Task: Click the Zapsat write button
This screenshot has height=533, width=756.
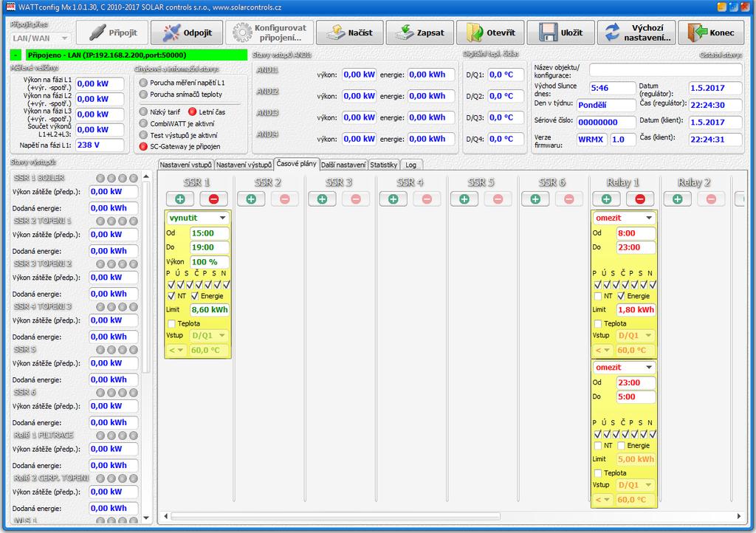Action: [x=419, y=32]
